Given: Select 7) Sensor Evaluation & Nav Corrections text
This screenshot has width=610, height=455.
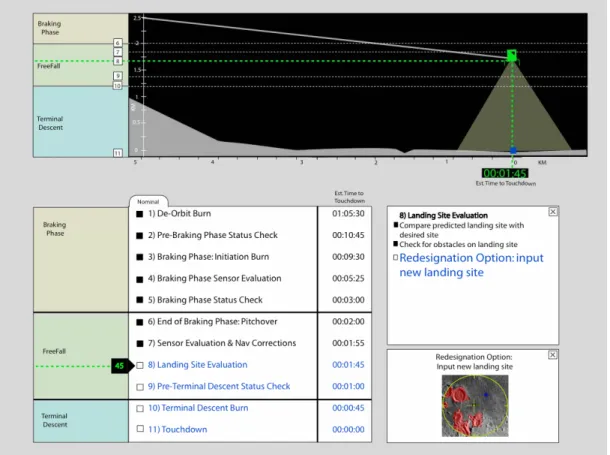Looking at the screenshot, I should (222, 343).
